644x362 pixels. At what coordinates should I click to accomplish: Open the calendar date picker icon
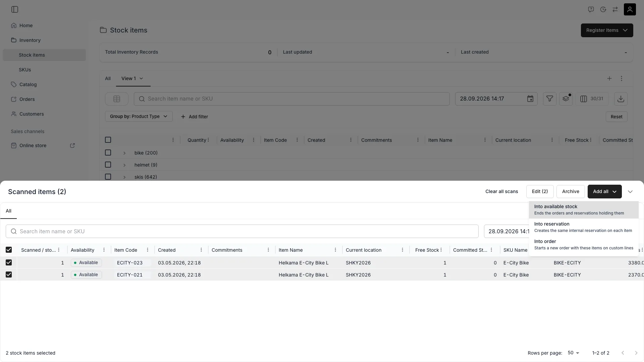[530, 99]
